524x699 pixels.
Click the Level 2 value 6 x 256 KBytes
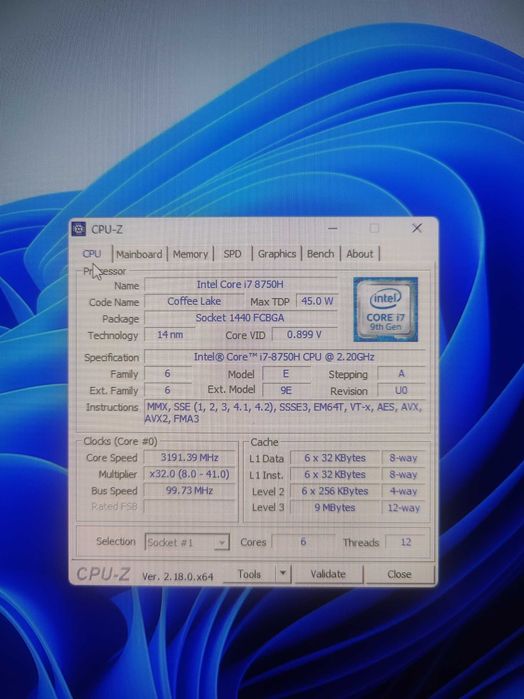coord(335,491)
